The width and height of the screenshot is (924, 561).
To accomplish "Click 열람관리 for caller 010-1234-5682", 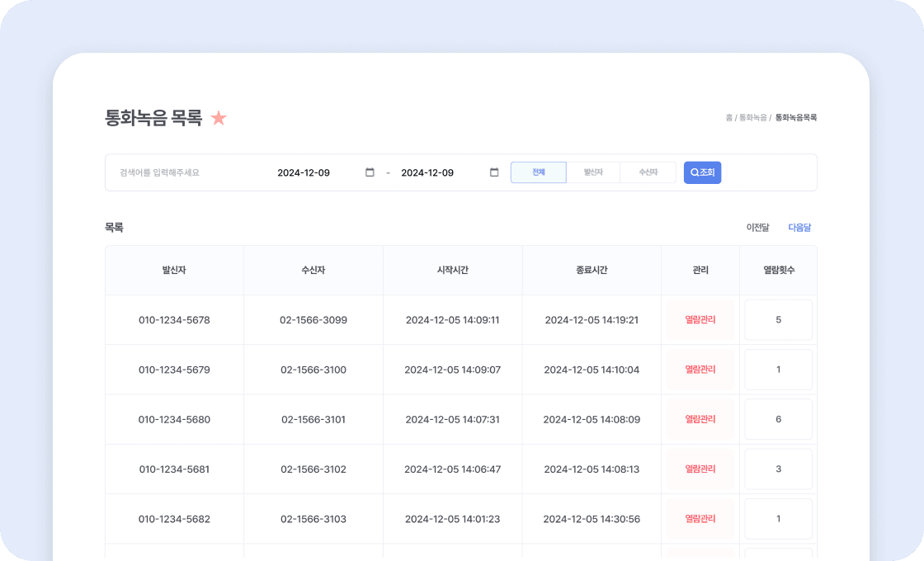I will [700, 519].
